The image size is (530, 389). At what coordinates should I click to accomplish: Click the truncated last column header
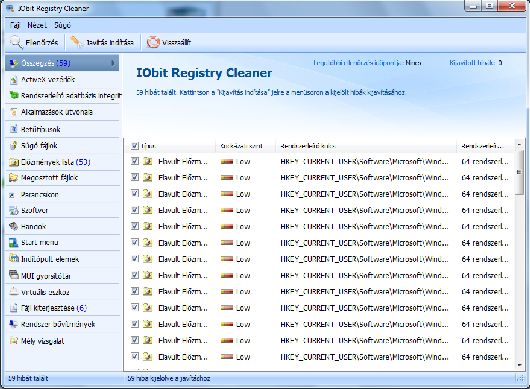point(486,146)
